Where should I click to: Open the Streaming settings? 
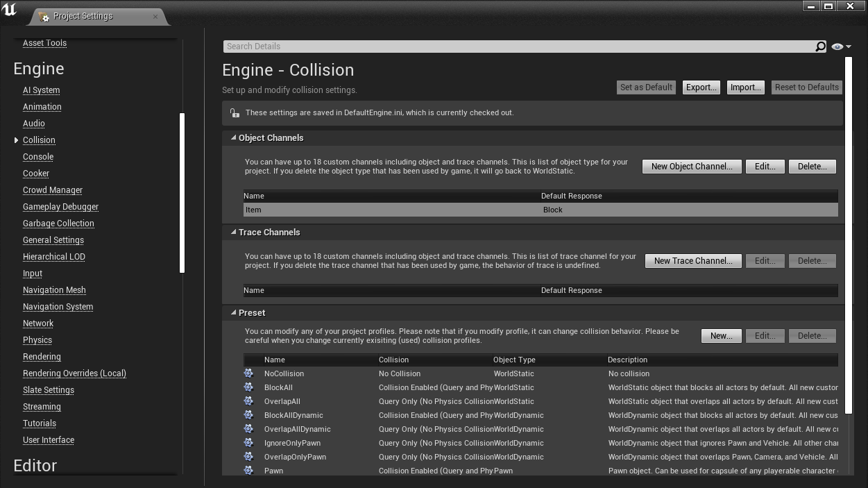[42, 407]
